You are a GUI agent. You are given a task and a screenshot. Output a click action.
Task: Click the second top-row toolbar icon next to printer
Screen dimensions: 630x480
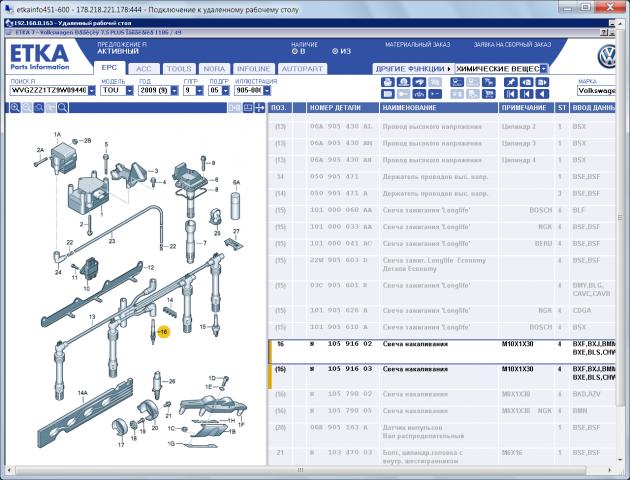point(403,82)
